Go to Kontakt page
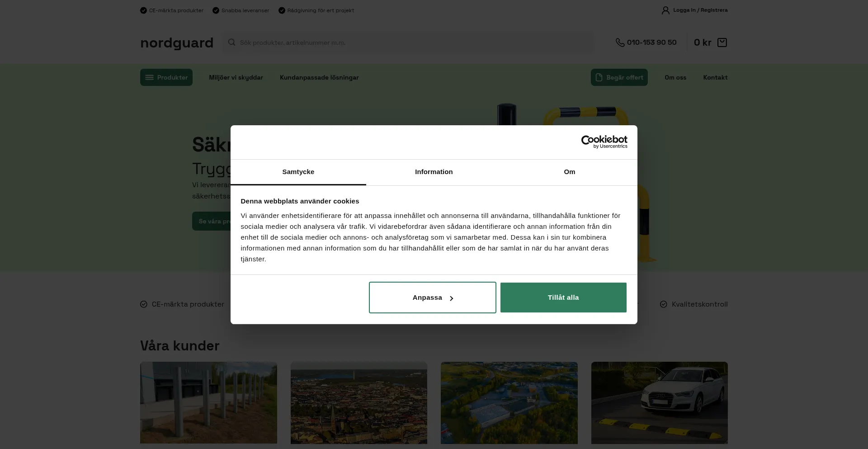The width and height of the screenshot is (868, 449). click(x=715, y=77)
